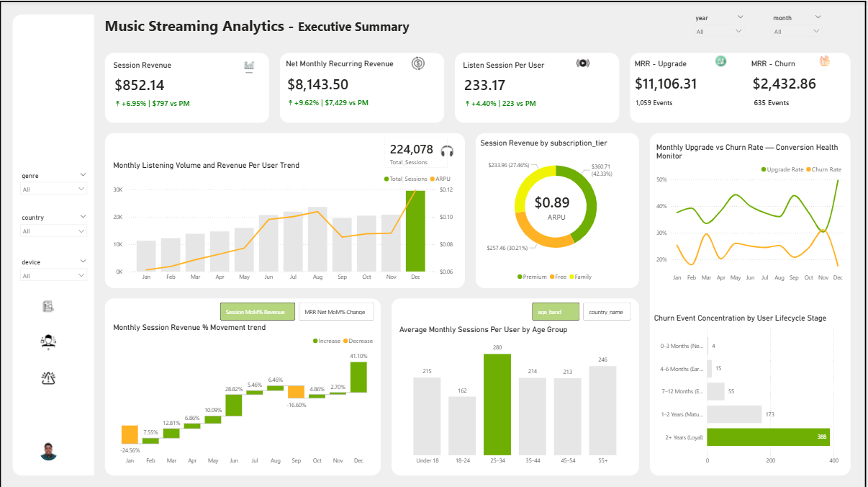Screen dimensions: 868x487
Task: Open the user profile analysis sidebar icon
Action: [49, 342]
